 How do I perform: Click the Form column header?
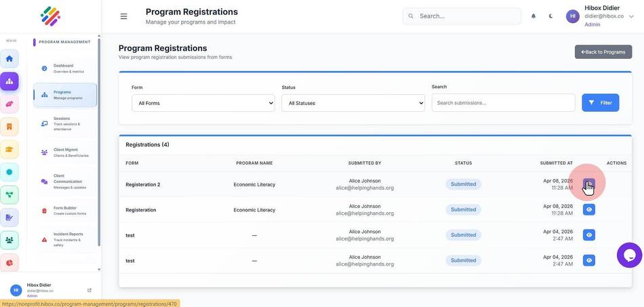click(132, 163)
